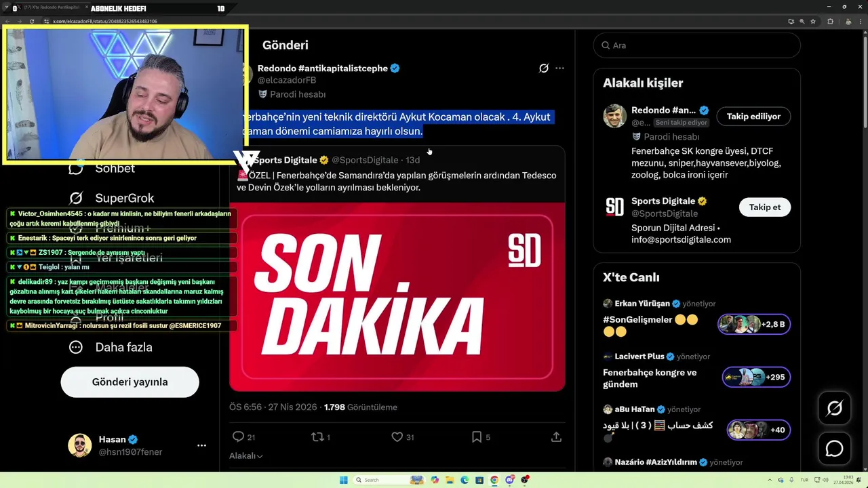Open Microsoft Edge from the taskbar
This screenshot has height=488, width=868.
(x=465, y=480)
